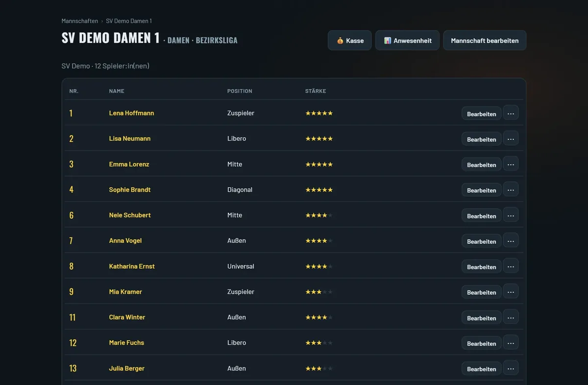Open Katharina Ernst's player profile
The height and width of the screenshot is (385, 588).
coord(132,266)
